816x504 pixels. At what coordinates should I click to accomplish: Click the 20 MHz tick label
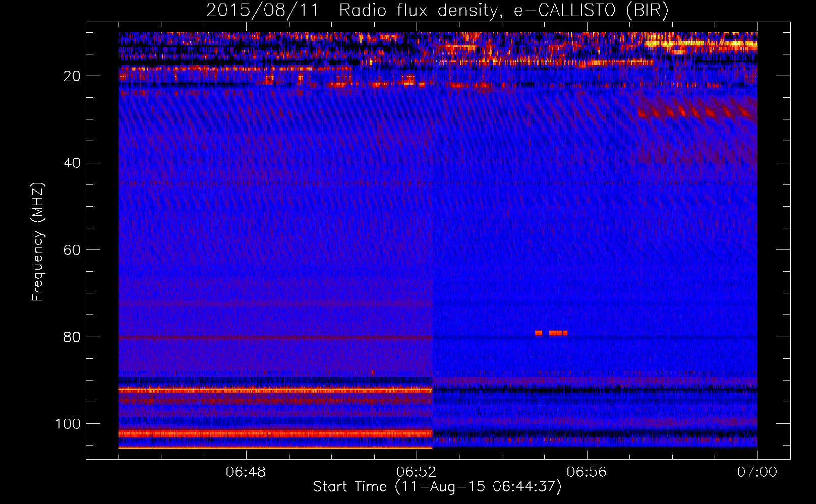coord(72,76)
